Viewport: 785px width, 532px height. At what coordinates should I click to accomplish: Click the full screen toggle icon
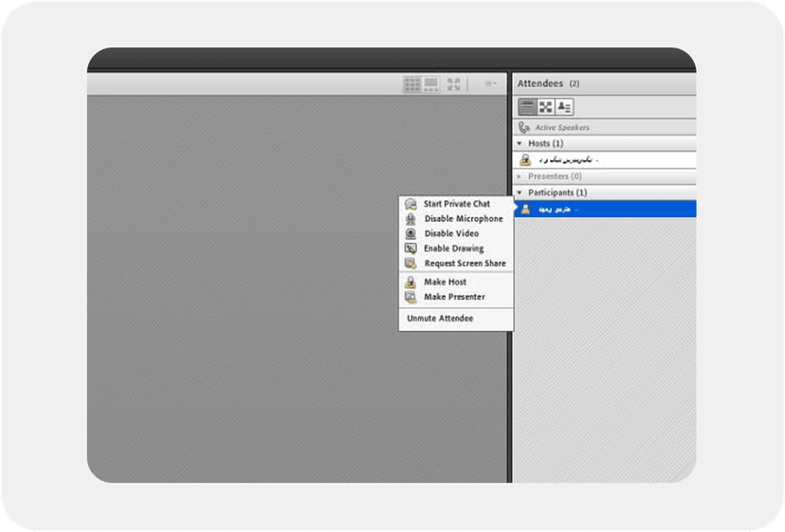click(x=454, y=84)
